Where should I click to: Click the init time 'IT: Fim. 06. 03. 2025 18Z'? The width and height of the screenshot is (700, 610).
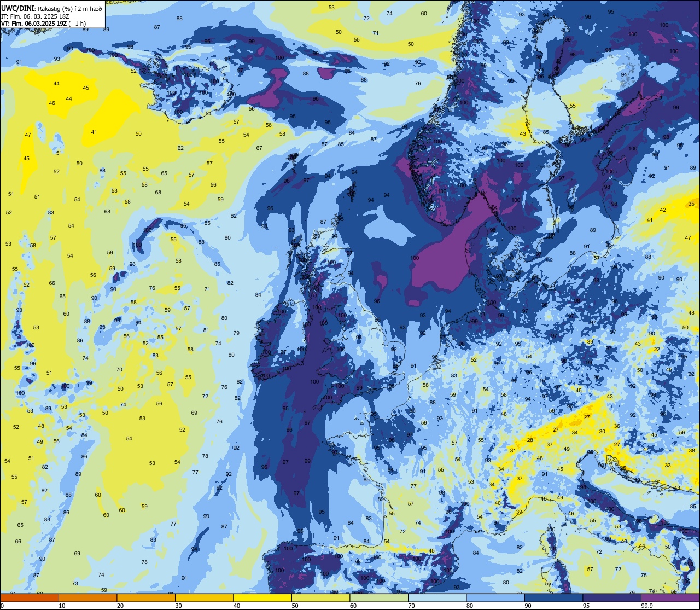click(35, 16)
